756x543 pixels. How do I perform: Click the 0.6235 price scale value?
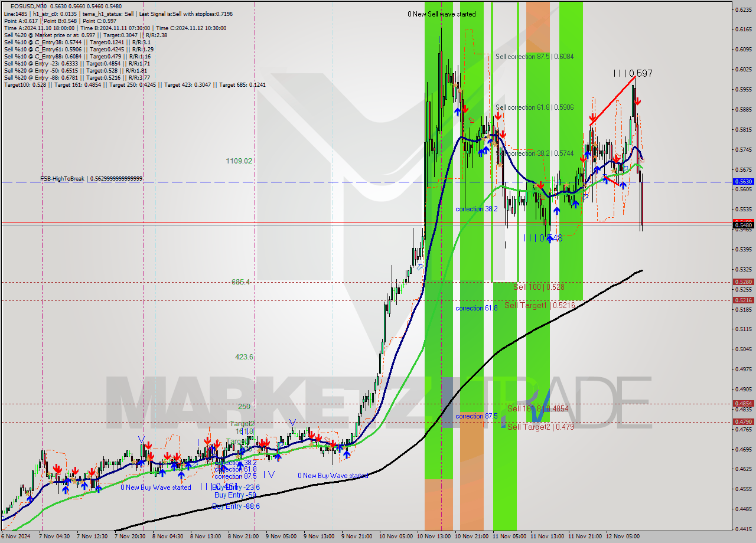742,9
